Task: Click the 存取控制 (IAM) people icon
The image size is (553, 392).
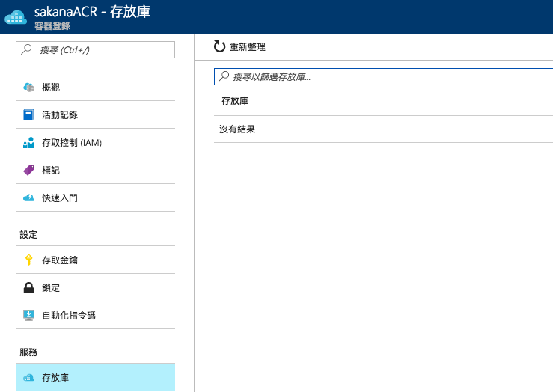Action: pos(28,142)
